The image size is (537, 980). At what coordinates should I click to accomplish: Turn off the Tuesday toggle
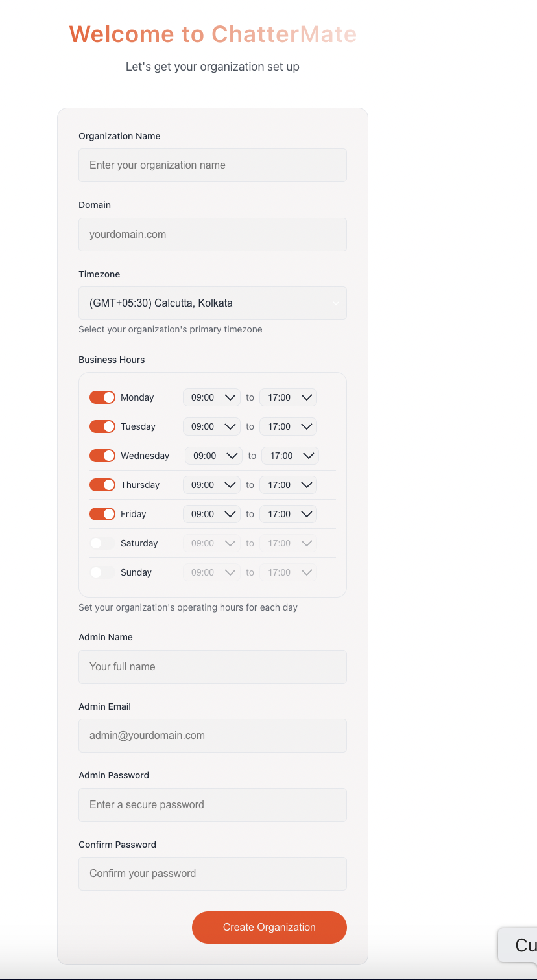coord(102,426)
